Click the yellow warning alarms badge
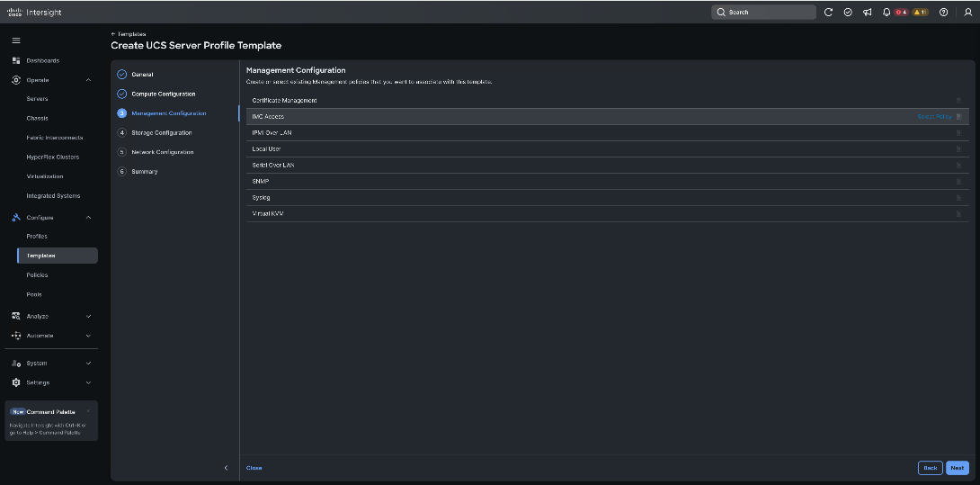Screen dimensions: 980x485 tap(920, 12)
